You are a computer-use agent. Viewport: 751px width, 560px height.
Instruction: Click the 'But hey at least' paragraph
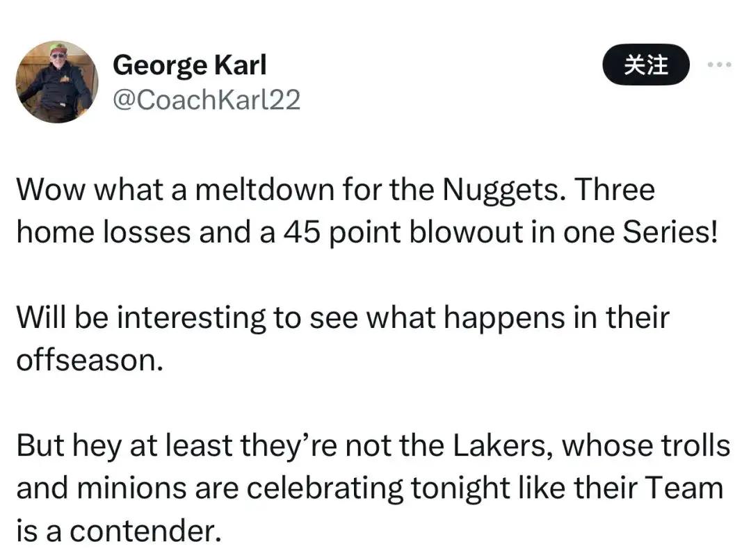coord(373,488)
